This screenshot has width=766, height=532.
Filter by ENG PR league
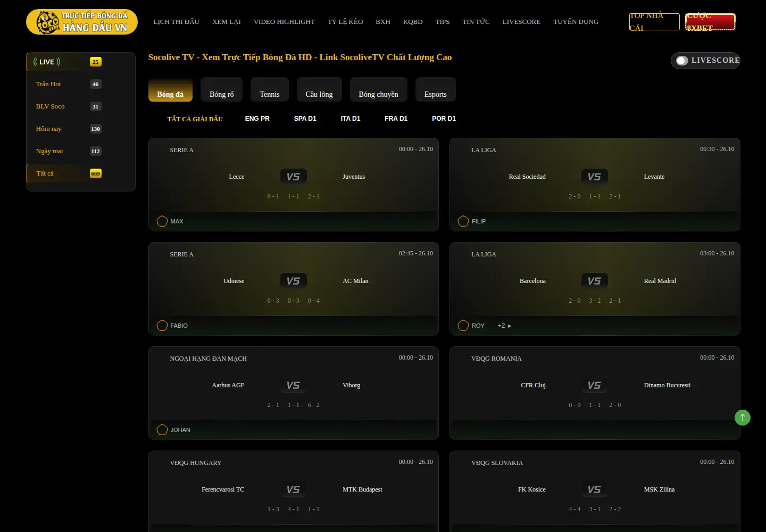(x=257, y=119)
